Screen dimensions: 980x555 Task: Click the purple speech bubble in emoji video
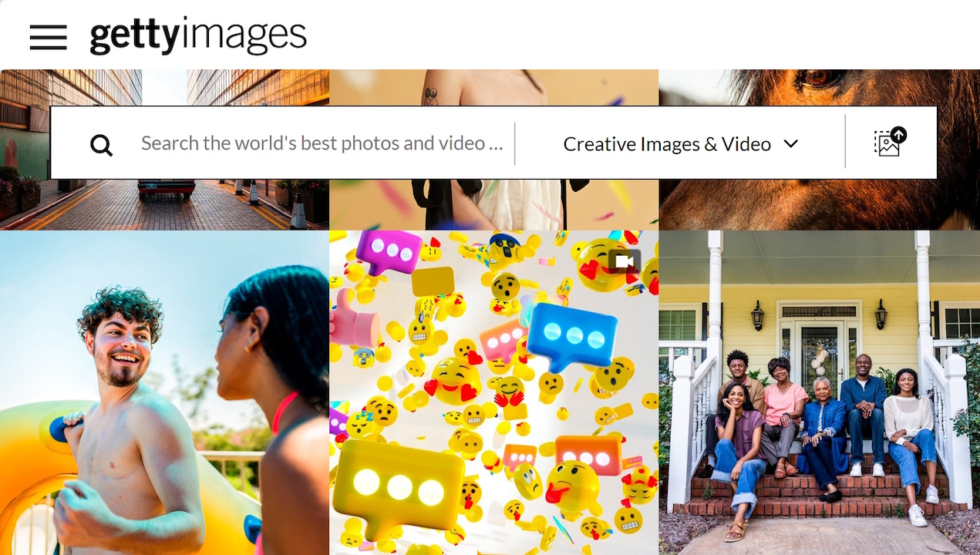(x=388, y=252)
